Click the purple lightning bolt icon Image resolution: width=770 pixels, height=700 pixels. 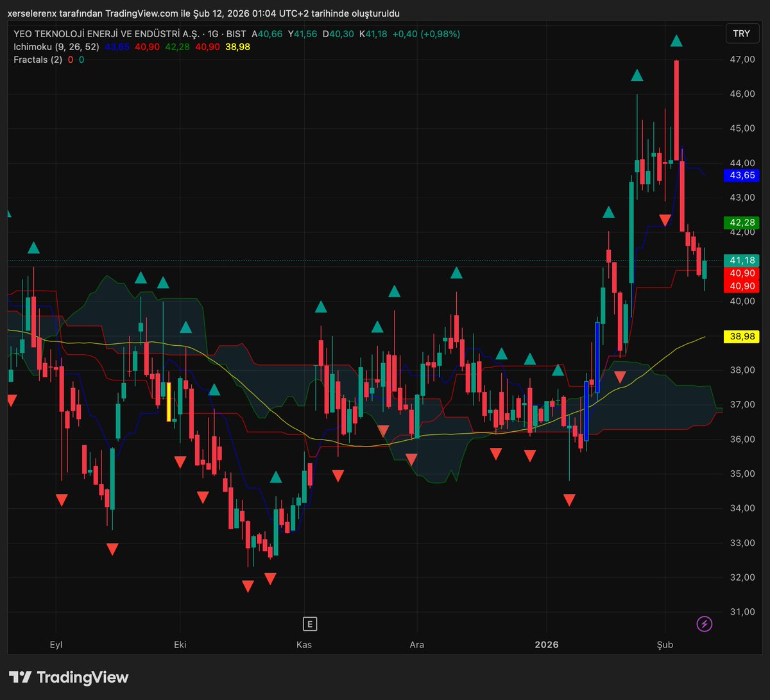click(x=705, y=624)
